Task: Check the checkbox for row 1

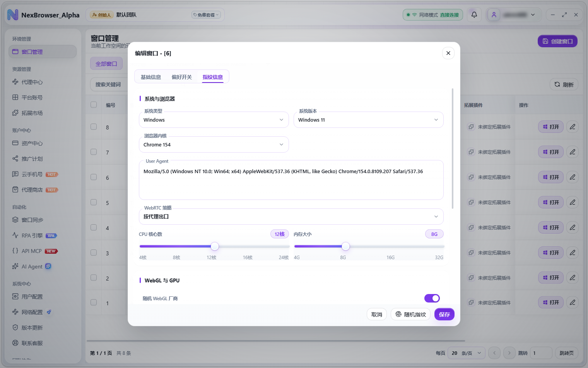Action: coord(94,303)
